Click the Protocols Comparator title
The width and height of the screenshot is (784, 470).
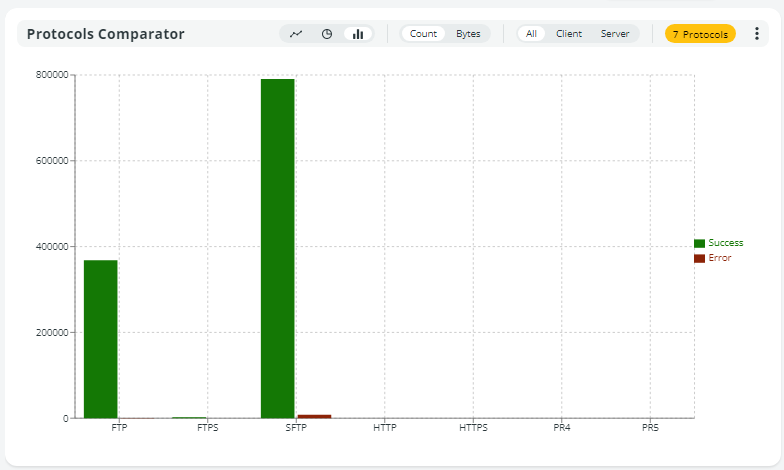click(105, 34)
